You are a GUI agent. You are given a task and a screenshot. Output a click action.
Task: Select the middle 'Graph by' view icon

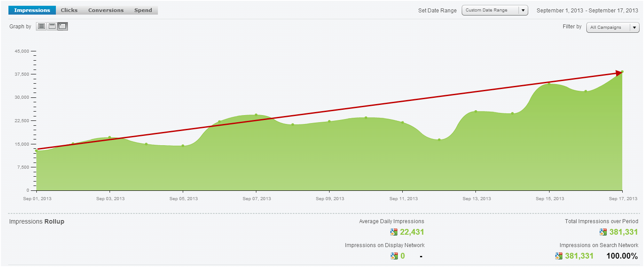click(51, 26)
